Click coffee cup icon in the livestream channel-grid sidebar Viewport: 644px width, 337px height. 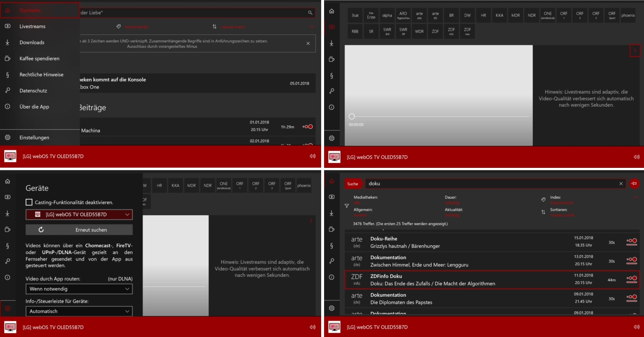(x=332, y=59)
